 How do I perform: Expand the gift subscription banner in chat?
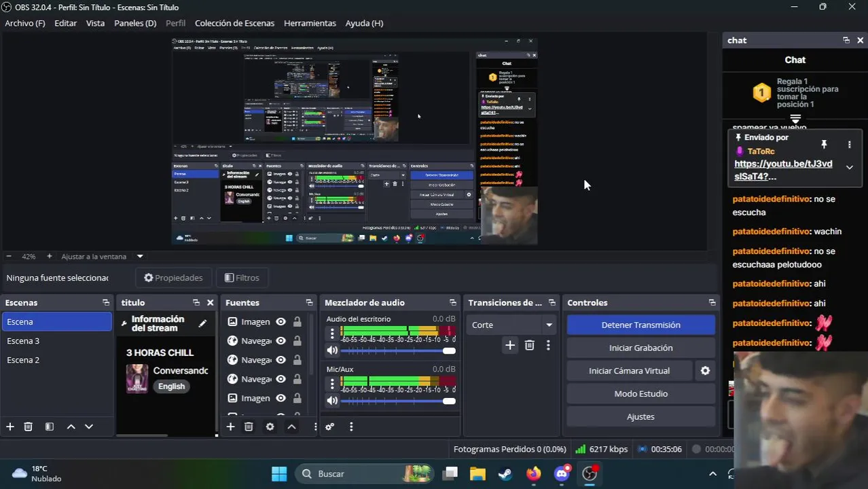pos(795,119)
